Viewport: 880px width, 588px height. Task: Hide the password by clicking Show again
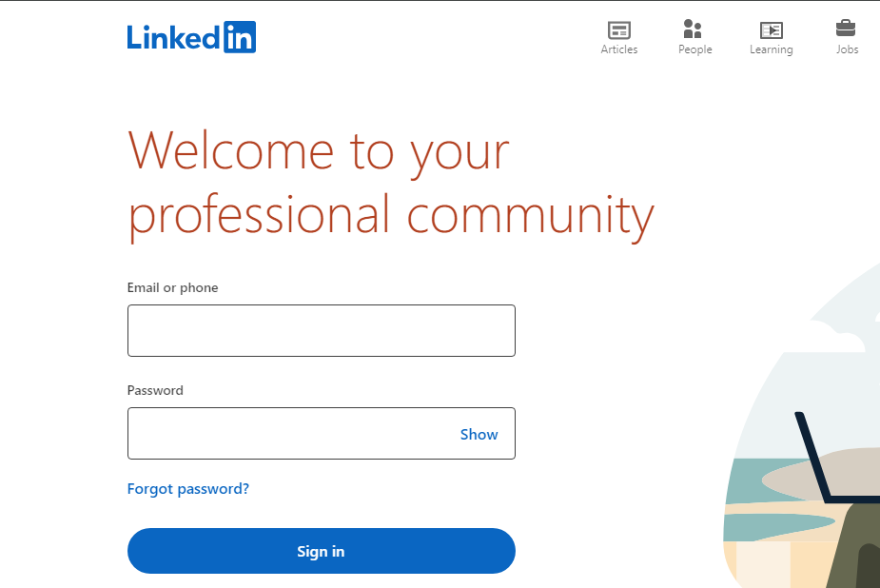479,434
